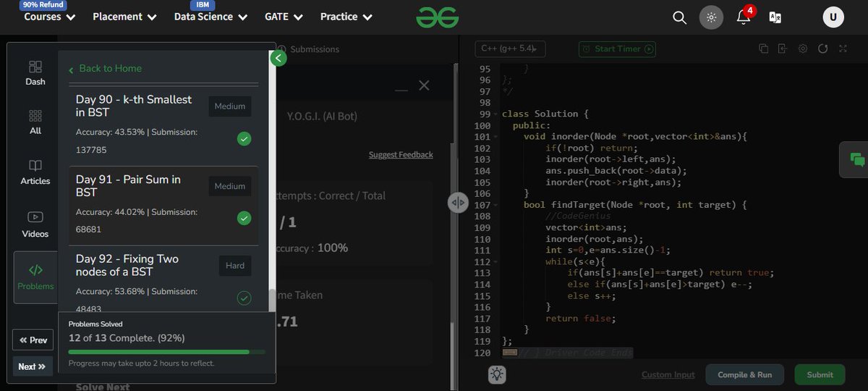Open the Dash sidebar item
868x391 pixels.
click(x=35, y=72)
